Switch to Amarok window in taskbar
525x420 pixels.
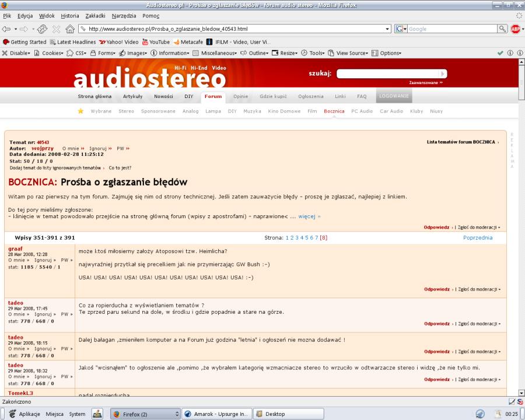click(x=217, y=414)
